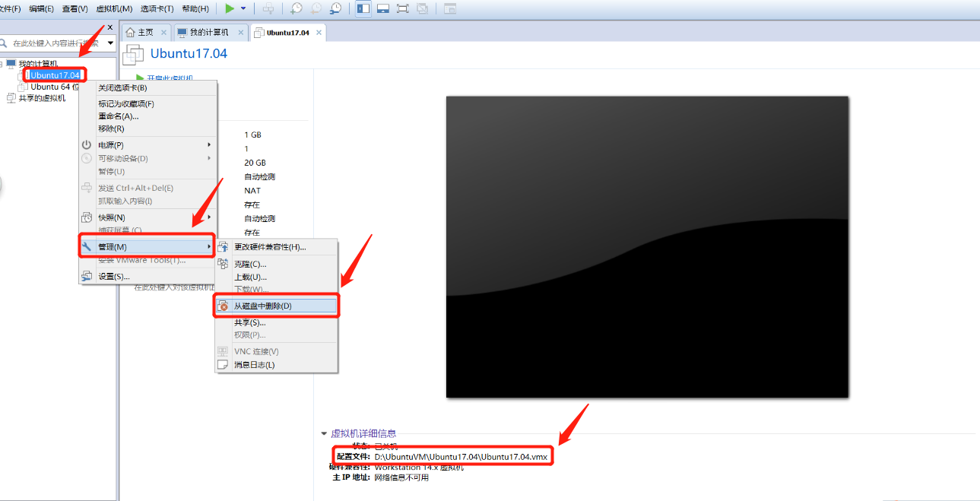
Task: Click the upgrade icon beside 更改硬件兼容性
Action: pyautogui.click(x=223, y=246)
